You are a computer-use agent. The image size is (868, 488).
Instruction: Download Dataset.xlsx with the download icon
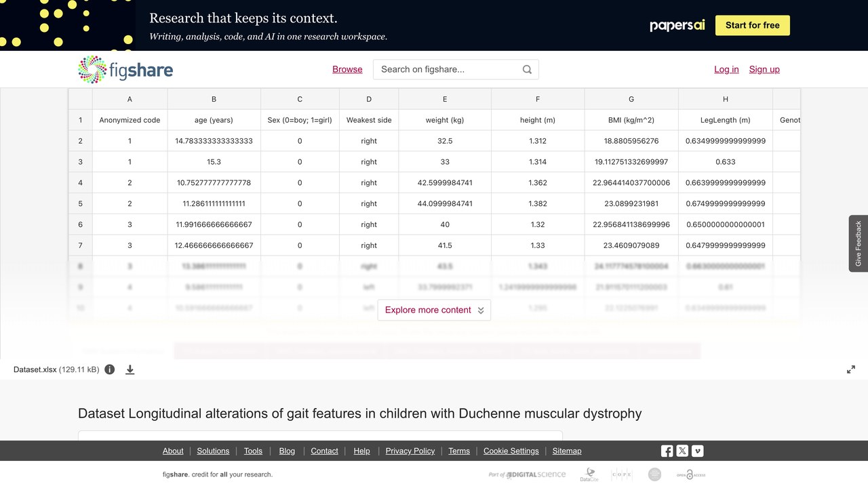click(x=130, y=369)
